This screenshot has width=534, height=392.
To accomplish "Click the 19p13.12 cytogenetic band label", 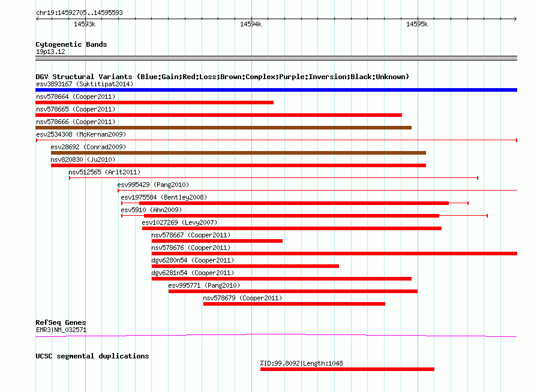I will coord(50,52).
